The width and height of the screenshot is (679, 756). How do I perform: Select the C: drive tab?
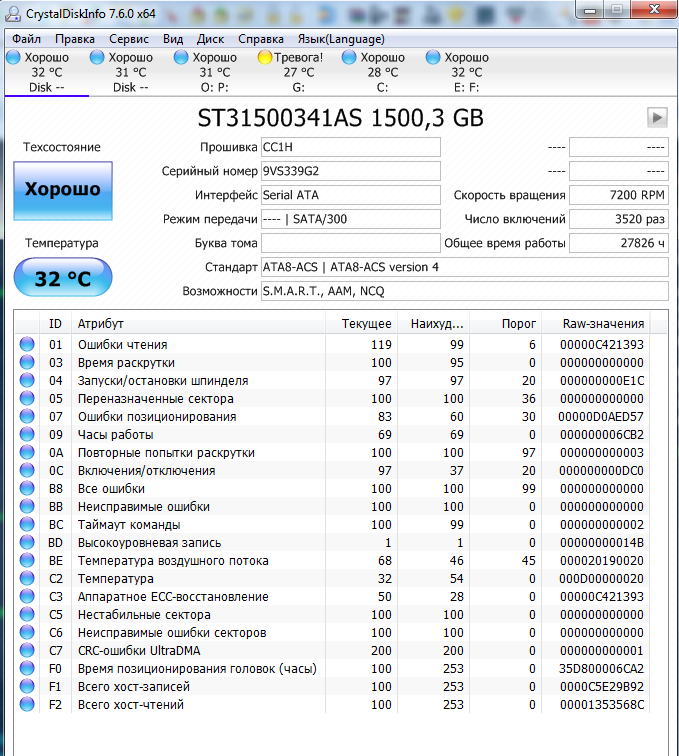point(382,72)
